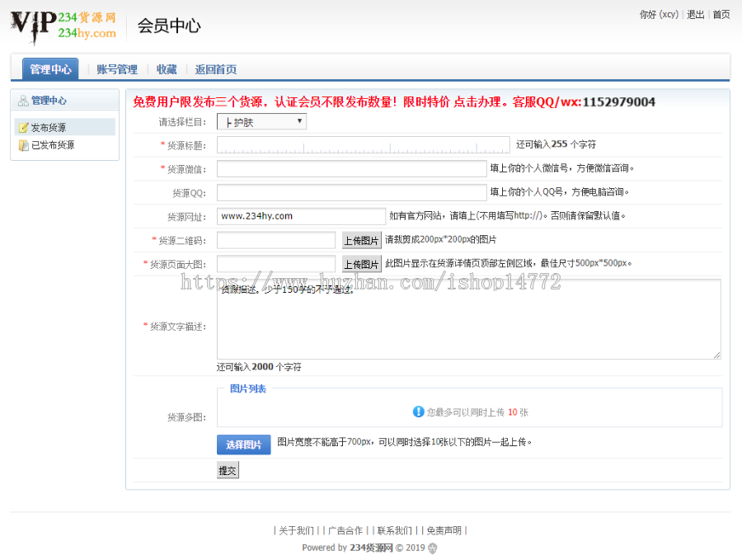The image size is (742, 560).
Task: Click 上传图片 beside 货源二维码
Action: point(361,240)
